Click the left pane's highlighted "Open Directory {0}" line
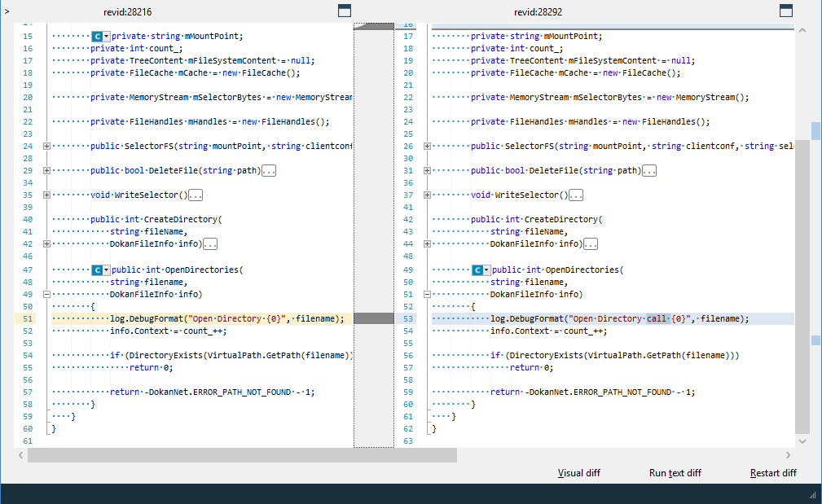The height and width of the screenshot is (504, 822). coord(202,318)
